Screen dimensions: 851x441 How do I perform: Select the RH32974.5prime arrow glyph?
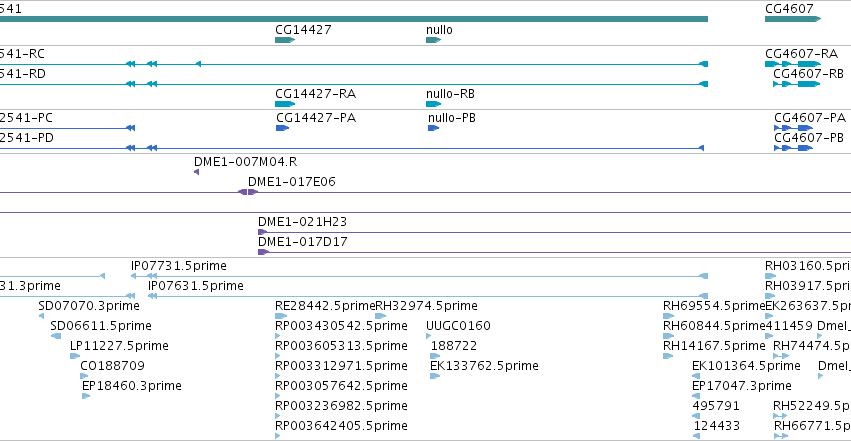pyautogui.click(x=380, y=316)
